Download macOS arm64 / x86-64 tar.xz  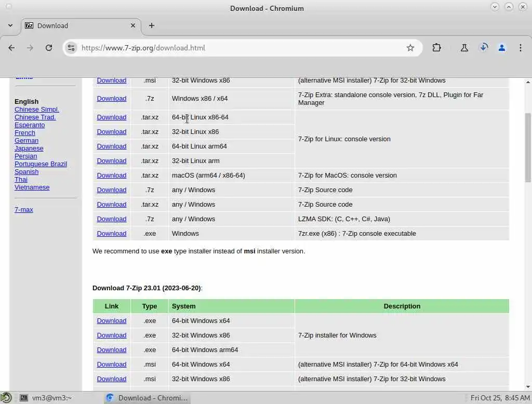[x=112, y=176]
